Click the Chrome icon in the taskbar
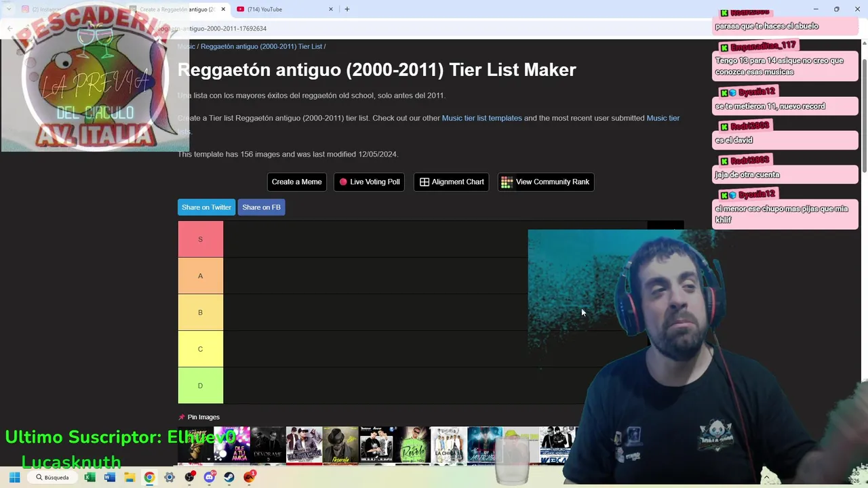Screen dimensions: 868x488 [149, 477]
